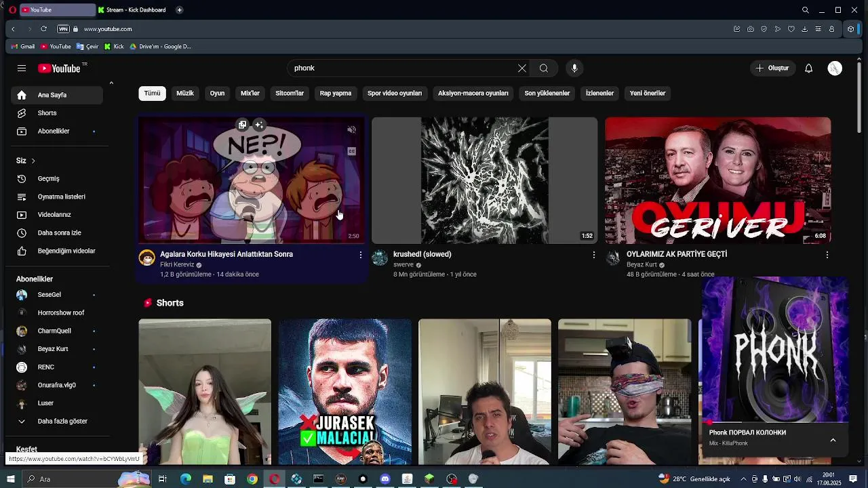The width and height of the screenshot is (868, 488).
Task: Open Luser channel subscription
Action: tap(57, 403)
